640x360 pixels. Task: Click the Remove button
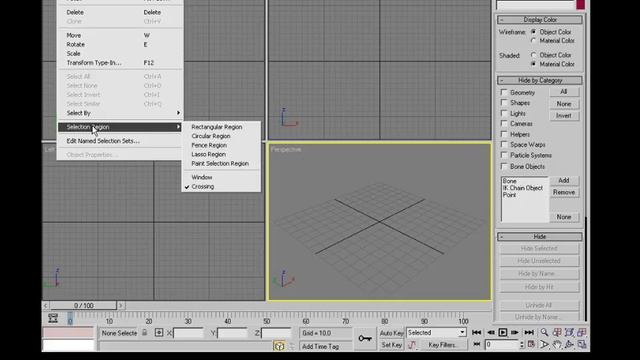coord(564,192)
